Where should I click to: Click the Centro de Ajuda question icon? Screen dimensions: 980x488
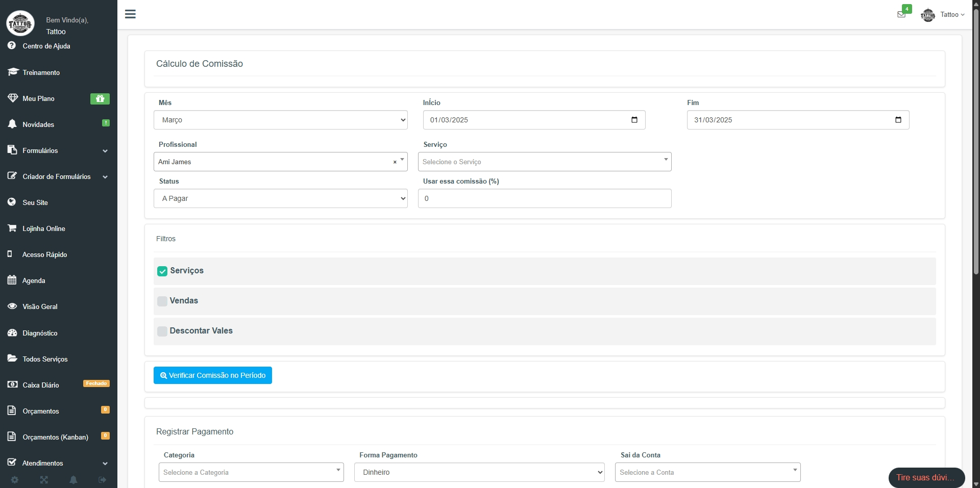[x=12, y=45]
